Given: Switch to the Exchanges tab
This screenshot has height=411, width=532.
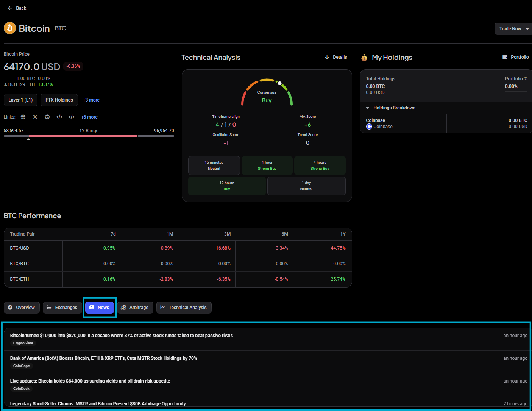Looking at the screenshot, I should pos(62,308).
